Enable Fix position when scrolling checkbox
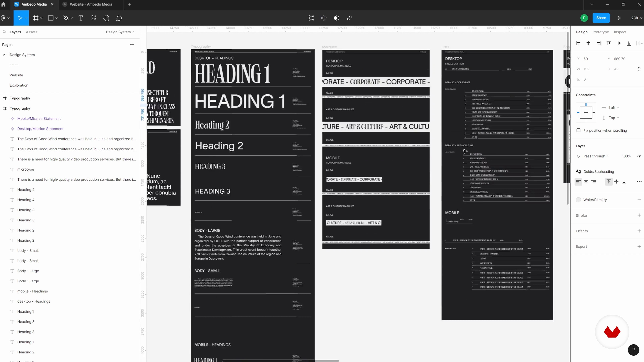Viewport: 644px width, 362px height. (578, 130)
